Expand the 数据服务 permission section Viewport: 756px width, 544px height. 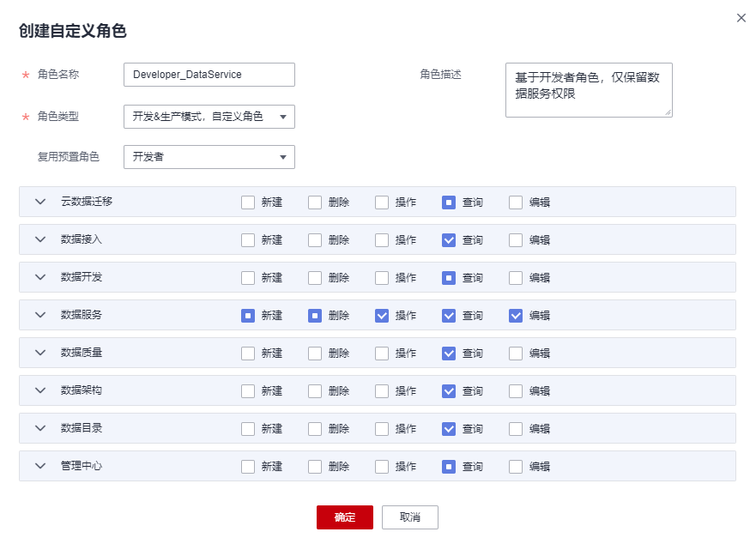pos(40,316)
